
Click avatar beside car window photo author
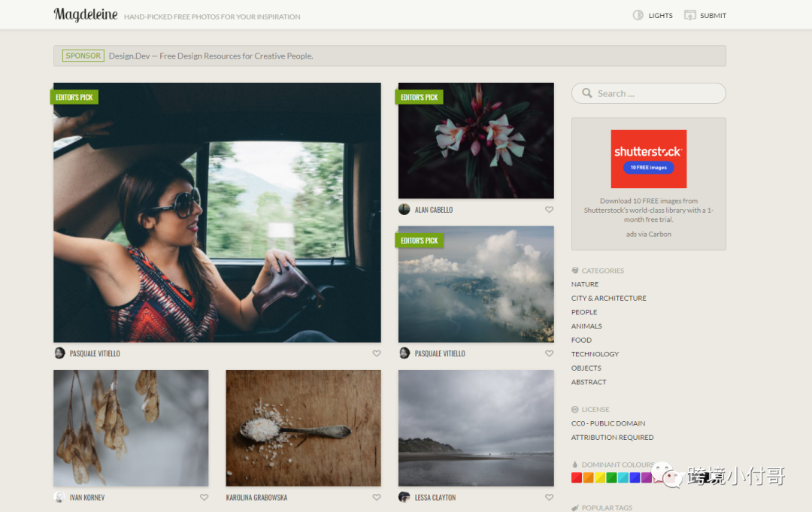click(59, 353)
